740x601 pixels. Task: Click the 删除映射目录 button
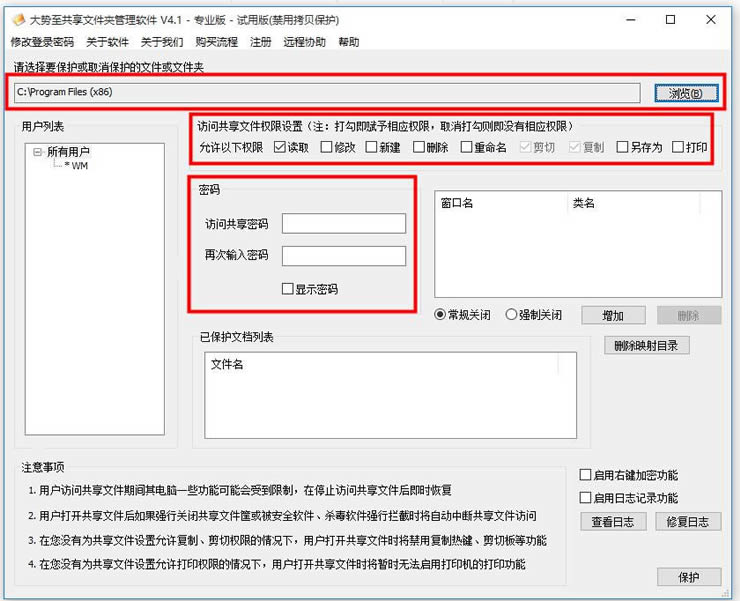646,346
